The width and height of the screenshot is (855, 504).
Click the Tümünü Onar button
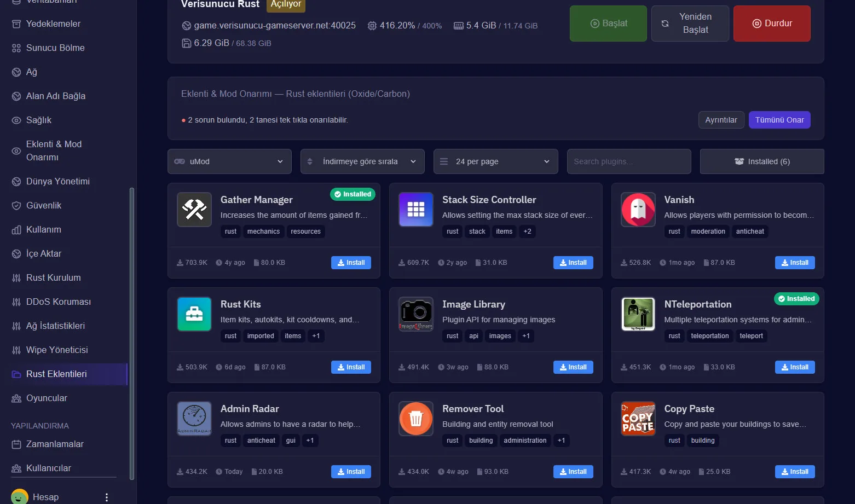(x=779, y=120)
